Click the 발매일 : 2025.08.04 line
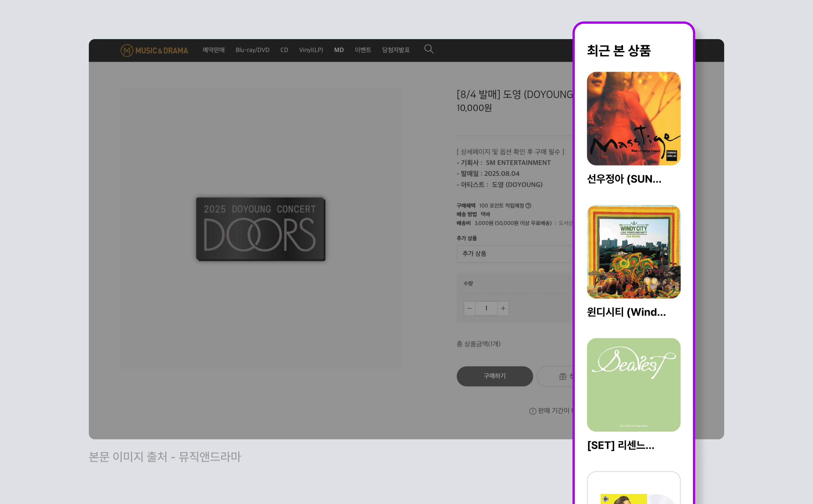Viewport: 813px width, 504px height. coord(488,174)
